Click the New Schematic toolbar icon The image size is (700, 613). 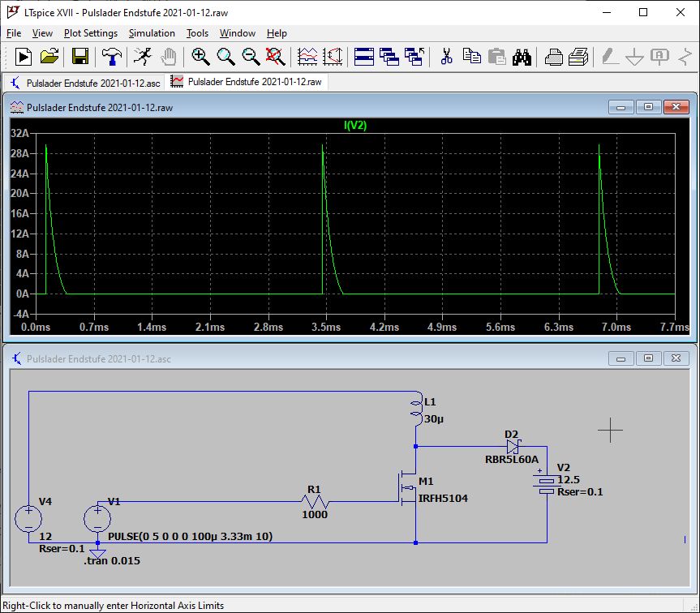pyautogui.click(x=24, y=57)
